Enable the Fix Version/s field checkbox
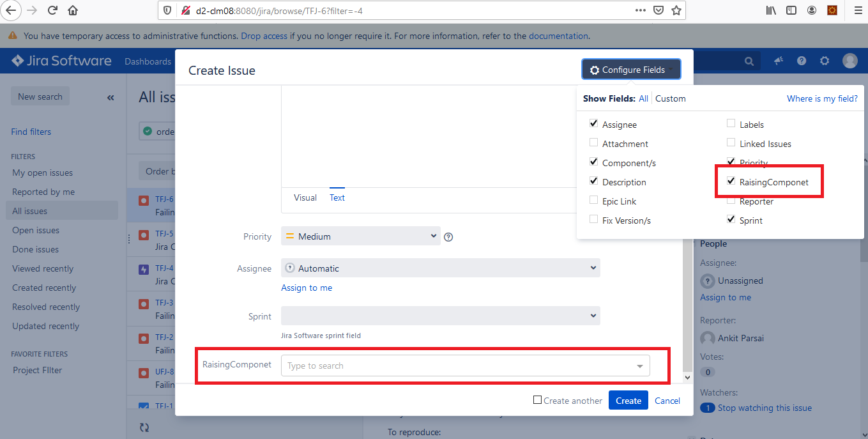The height and width of the screenshot is (439, 868). click(594, 220)
